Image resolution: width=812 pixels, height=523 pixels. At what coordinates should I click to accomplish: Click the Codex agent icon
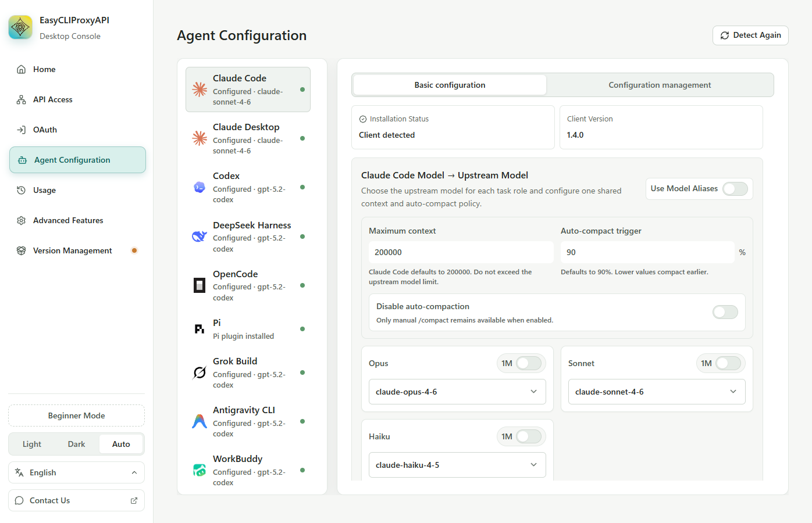click(x=200, y=187)
